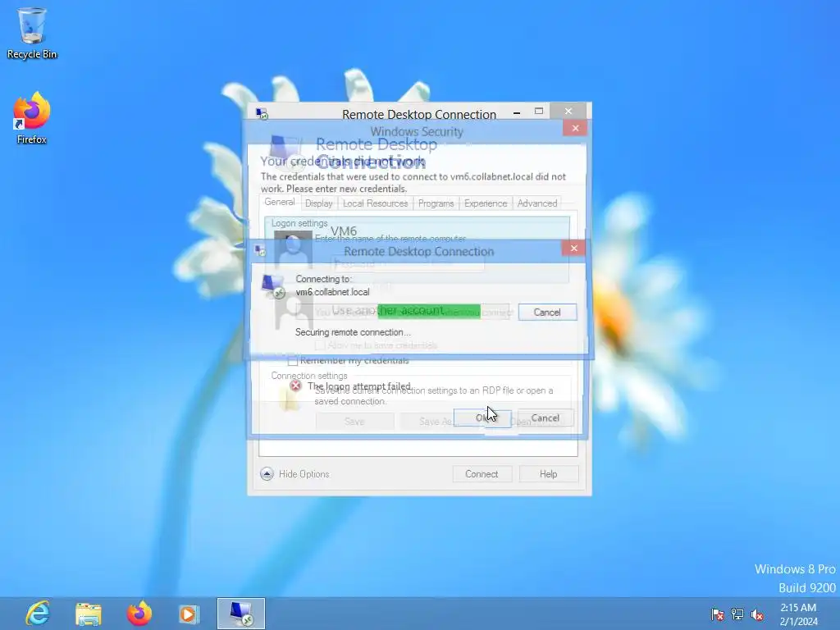The height and width of the screenshot is (630, 840).
Task: Open the network status tray icon
Action: [737, 614]
